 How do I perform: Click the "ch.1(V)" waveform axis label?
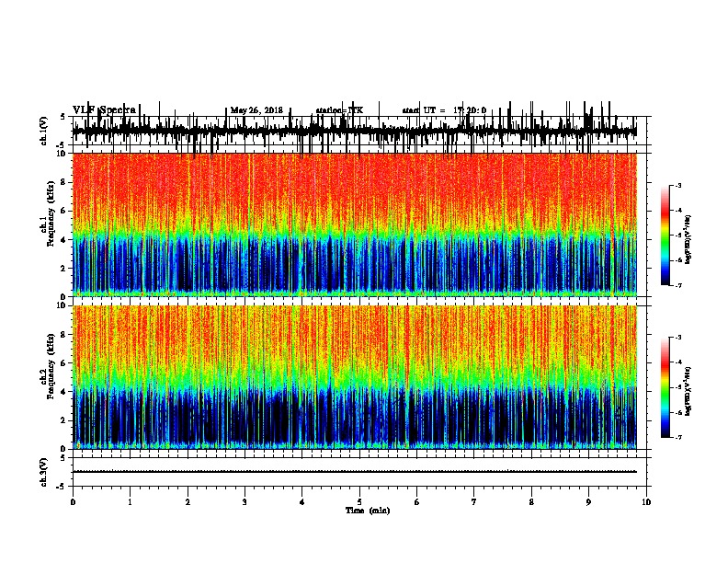tap(44, 131)
